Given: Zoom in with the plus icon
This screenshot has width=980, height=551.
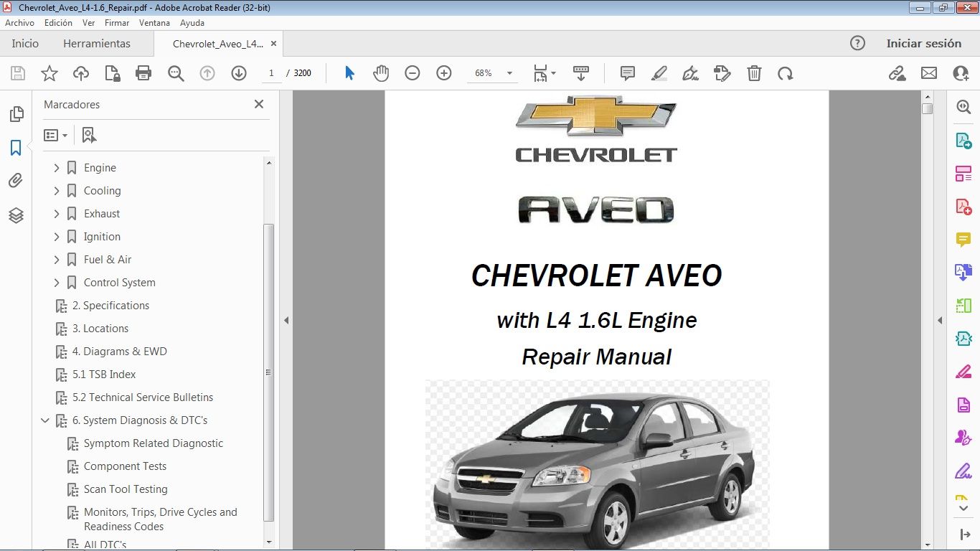Looking at the screenshot, I should click(x=444, y=73).
